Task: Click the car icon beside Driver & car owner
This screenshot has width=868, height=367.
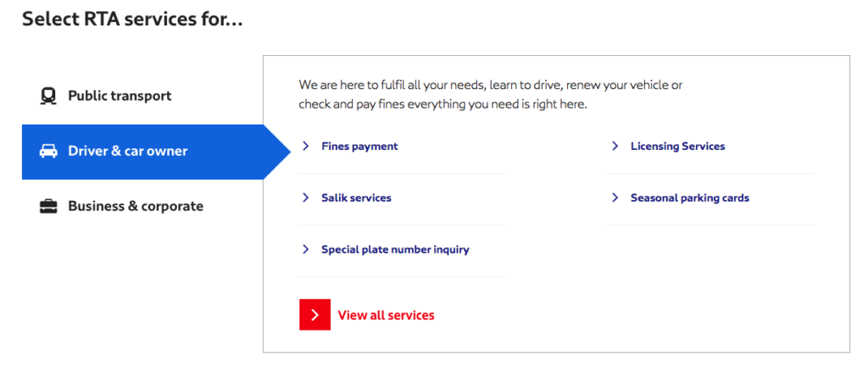Action: click(x=48, y=152)
